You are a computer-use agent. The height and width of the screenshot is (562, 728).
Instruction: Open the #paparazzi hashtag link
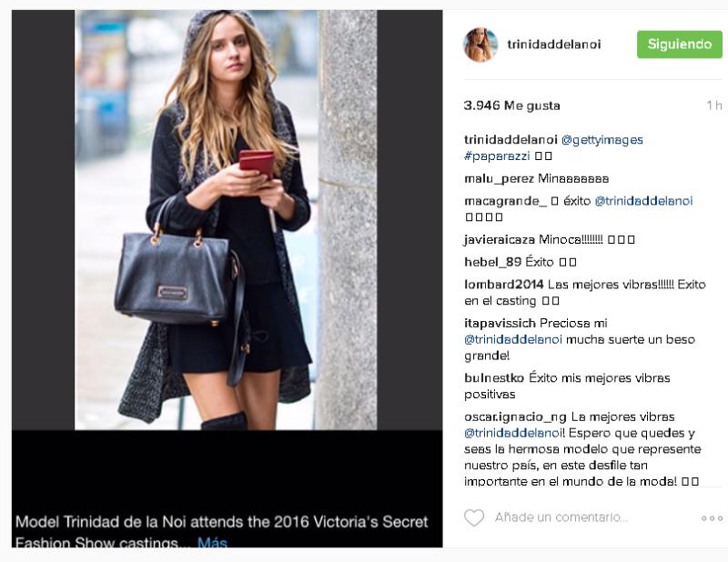[497, 156]
